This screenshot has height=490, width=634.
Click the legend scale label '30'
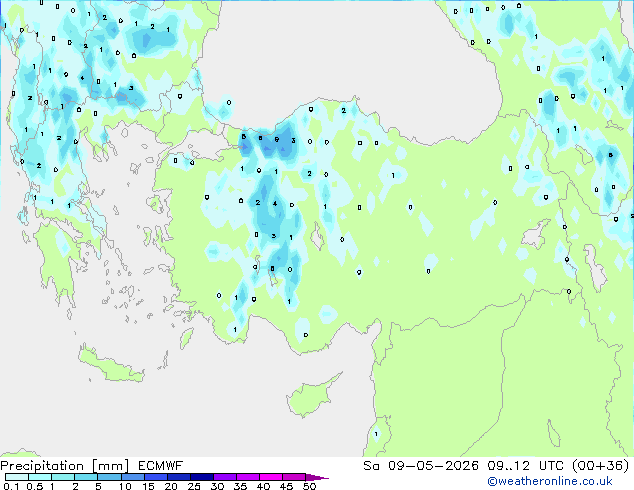coord(217,486)
